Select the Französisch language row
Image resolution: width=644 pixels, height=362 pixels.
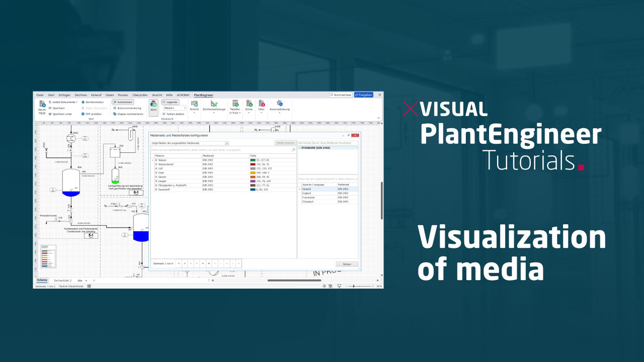(329, 198)
